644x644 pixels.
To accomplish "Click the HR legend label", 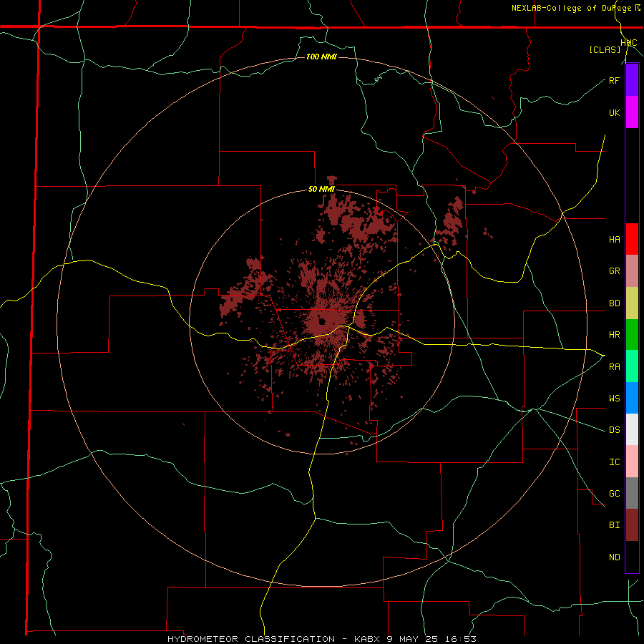I will 614,335.
